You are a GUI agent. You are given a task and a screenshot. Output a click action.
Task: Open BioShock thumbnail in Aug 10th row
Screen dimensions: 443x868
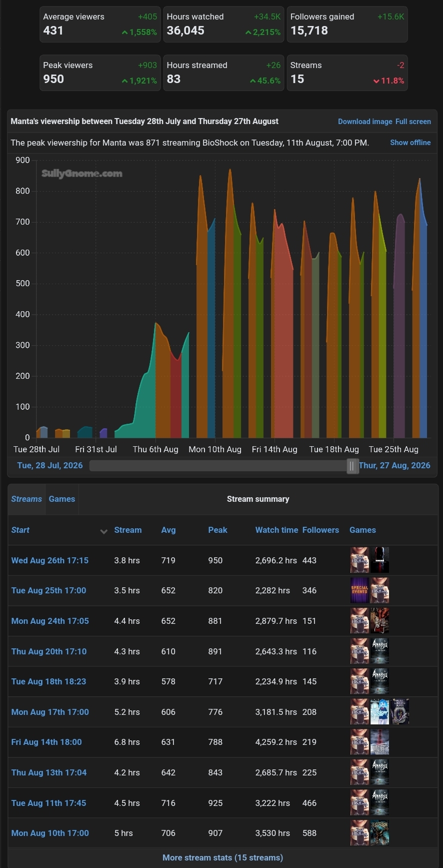379,833
